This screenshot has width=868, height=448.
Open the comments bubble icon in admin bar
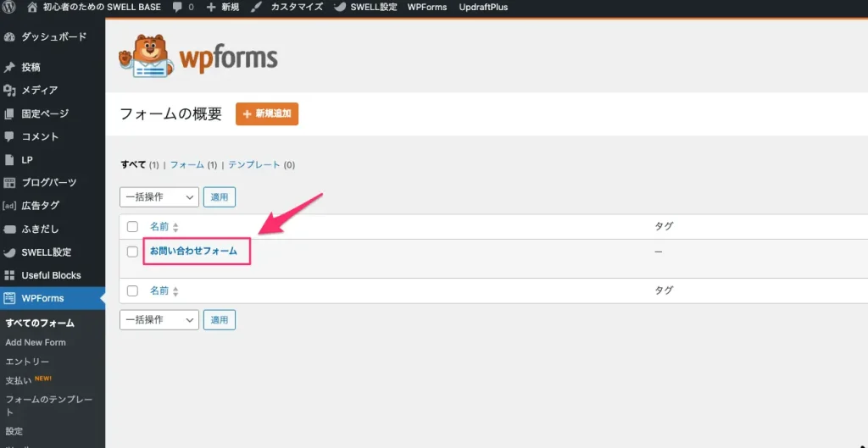tap(176, 8)
